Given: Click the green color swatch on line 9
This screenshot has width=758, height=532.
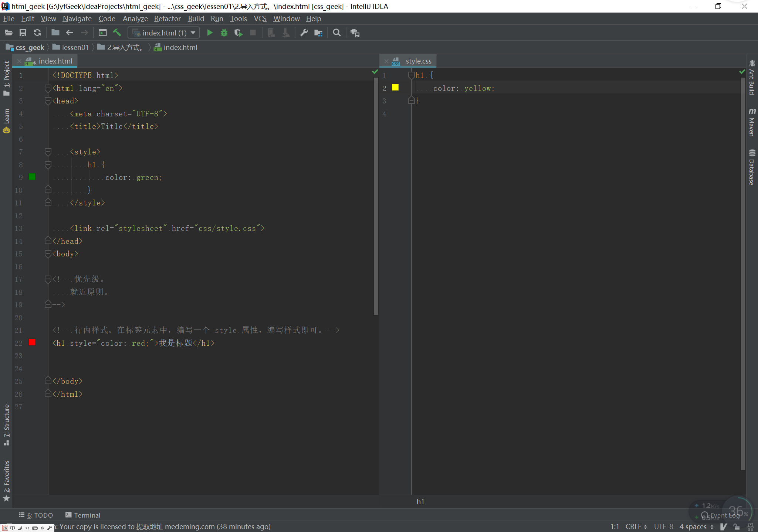Looking at the screenshot, I should [x=32, y=177].
